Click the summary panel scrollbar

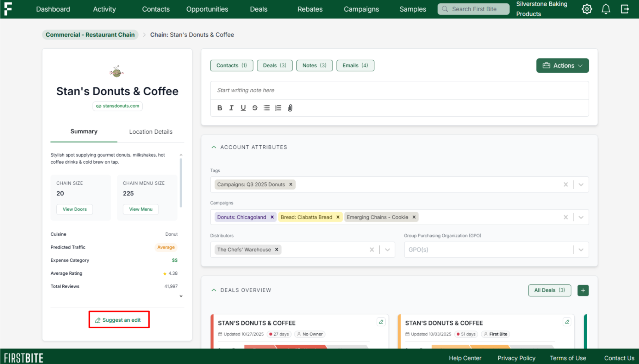(x=181, y=182)
